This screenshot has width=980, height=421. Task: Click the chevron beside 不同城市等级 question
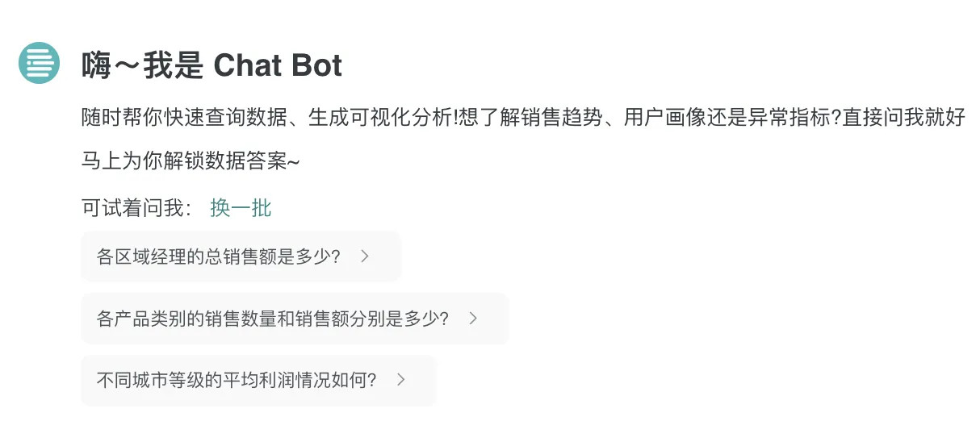(400, 380)
